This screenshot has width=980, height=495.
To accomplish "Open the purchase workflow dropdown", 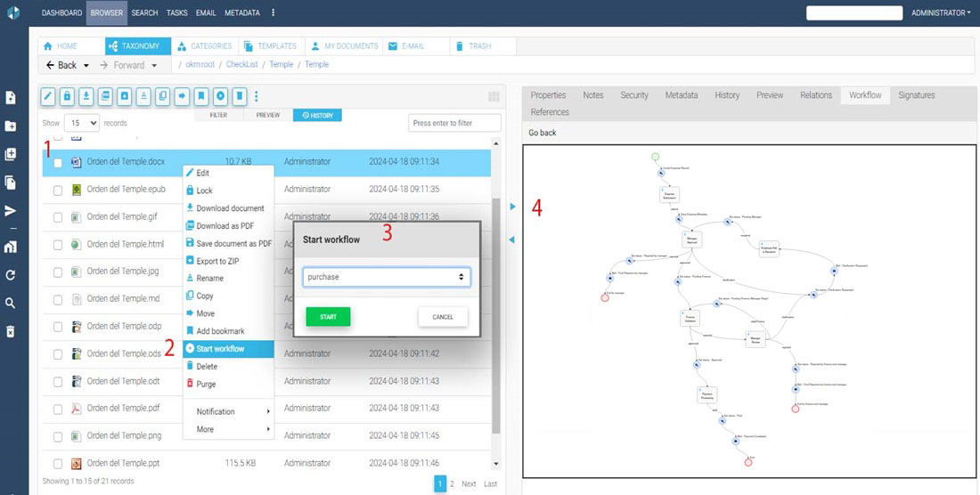I will coord(387,277).
